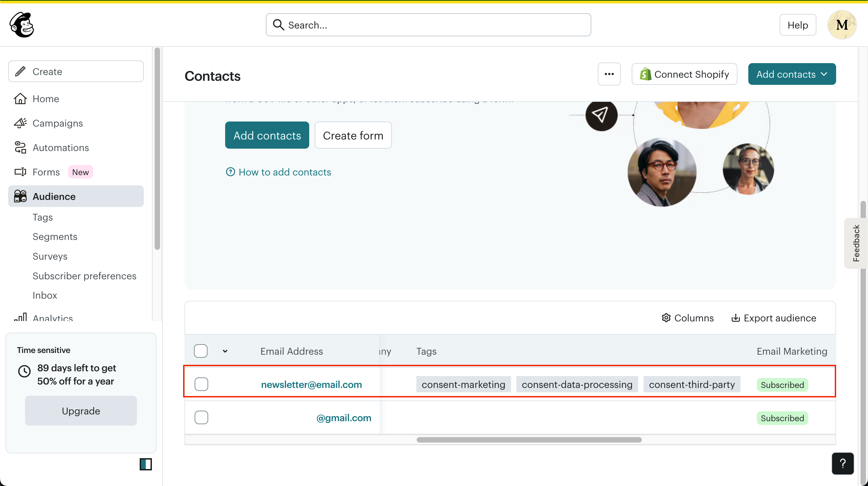Screen dimensions: 868x486
Task: Click the Campaigns megaphone icon
Action: (x=20, y=123)
